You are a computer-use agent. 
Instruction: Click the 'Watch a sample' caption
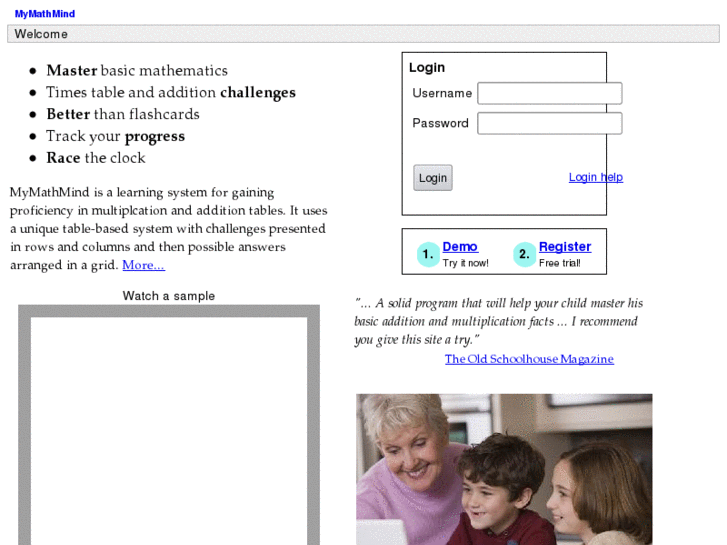pyautogui.click(x=169, y=296)
